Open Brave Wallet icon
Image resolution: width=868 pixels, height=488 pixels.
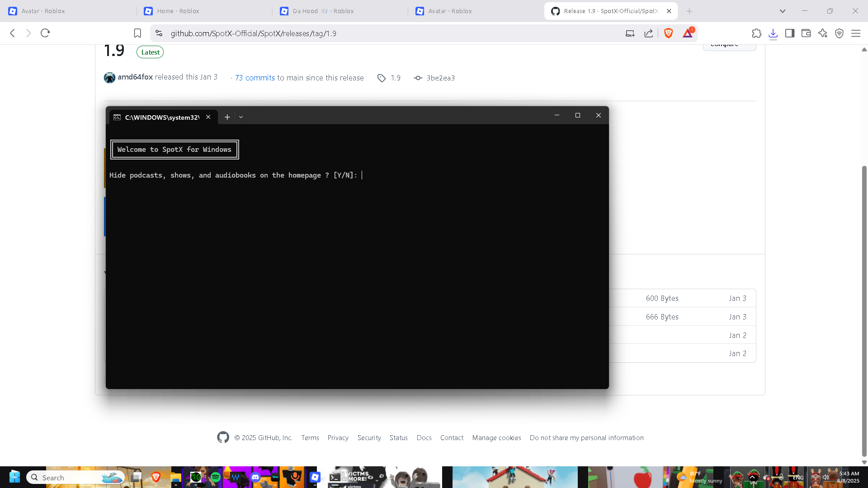(x=806, y=33)
